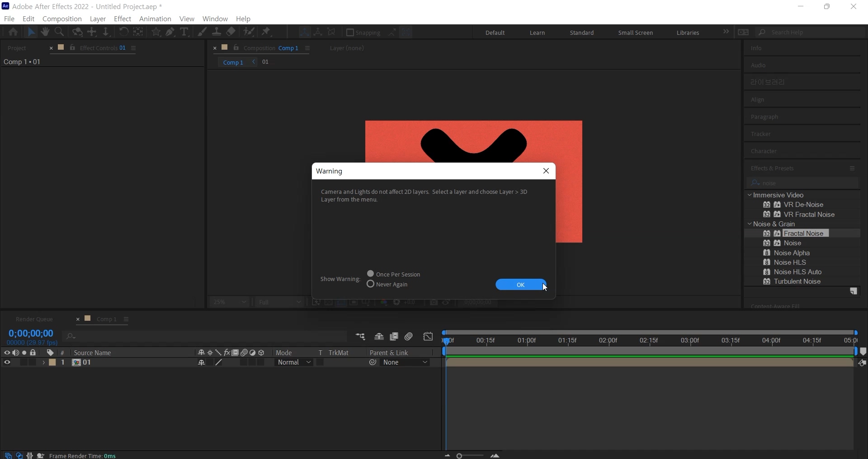This screenshot has width=868, height=459.
Task: Collapse the Noise & Grain category
Action: click(x=750, y=224)
